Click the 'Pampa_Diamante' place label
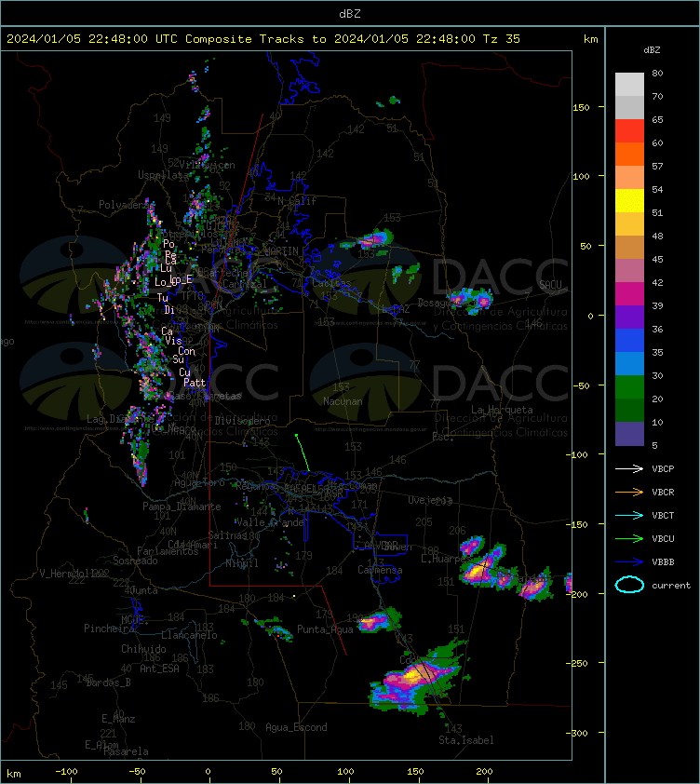The width and height of the screenshot is (700, 784). pos(182,507)
